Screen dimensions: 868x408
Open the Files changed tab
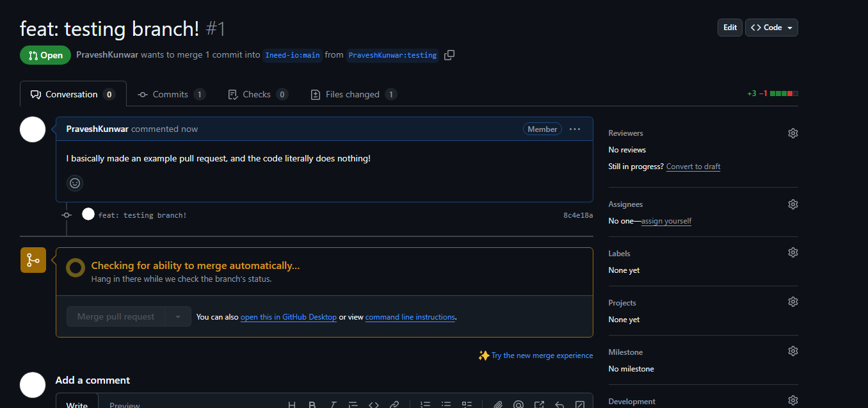tap(353, 94)
